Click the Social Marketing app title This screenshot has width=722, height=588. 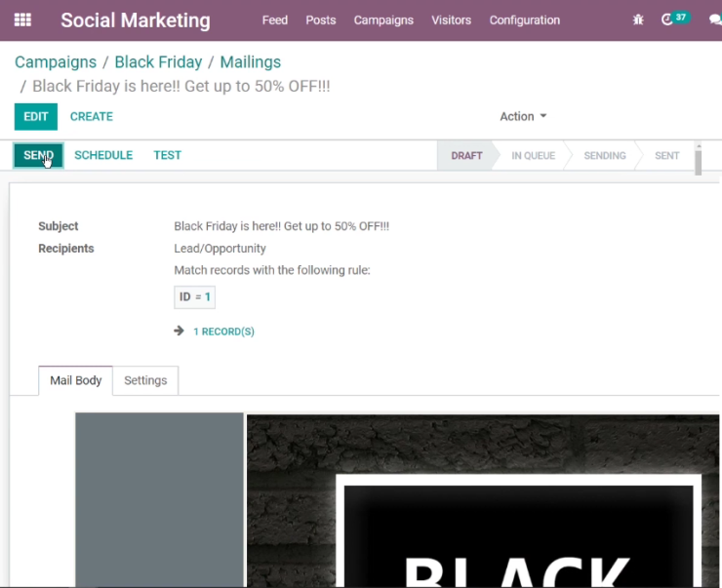(x=136, y=20)
